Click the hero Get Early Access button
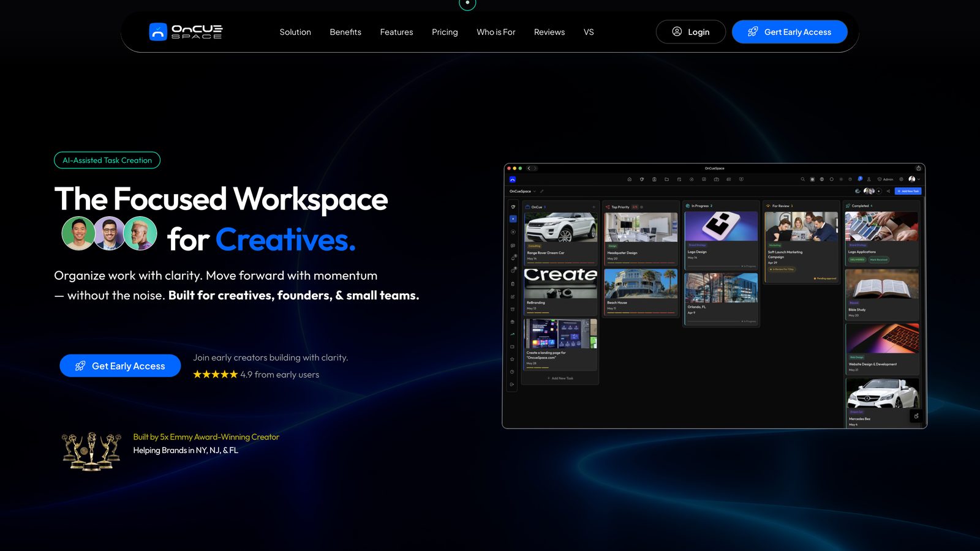The height and width of the screenshot is (551, 980). (x=120, y=365)
